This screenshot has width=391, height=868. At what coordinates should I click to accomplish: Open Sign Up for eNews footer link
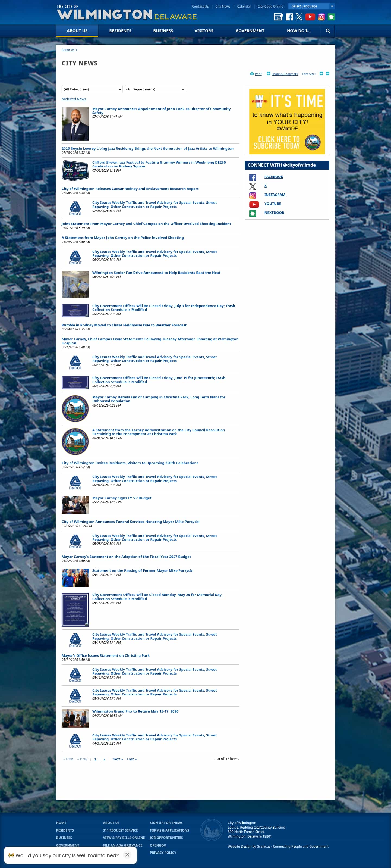point(166,823)
